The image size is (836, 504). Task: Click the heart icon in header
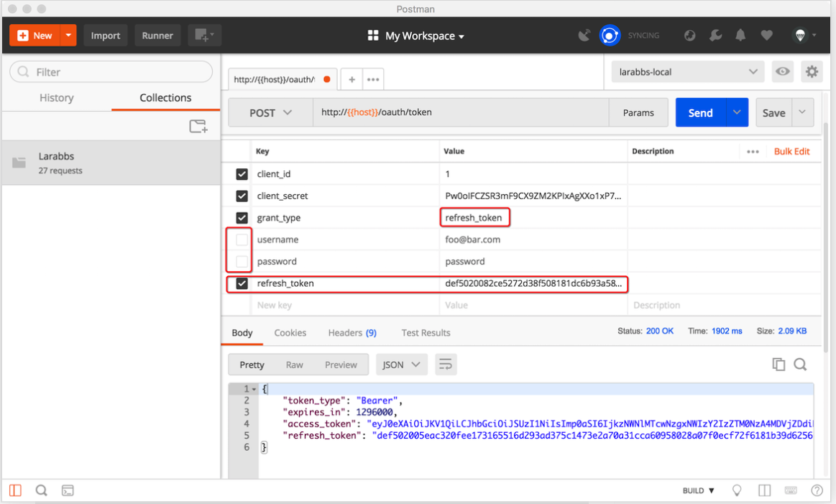(766, 35)
